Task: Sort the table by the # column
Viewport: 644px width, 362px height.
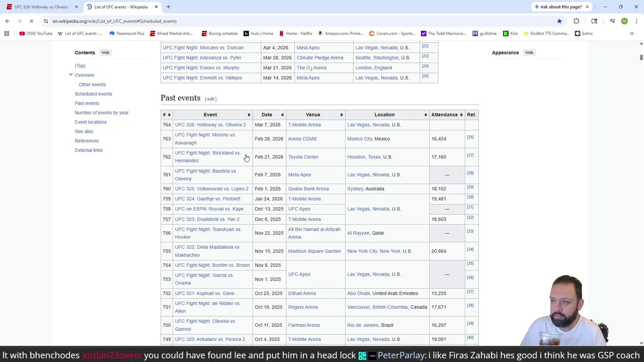Action: [x=169, y=115]
